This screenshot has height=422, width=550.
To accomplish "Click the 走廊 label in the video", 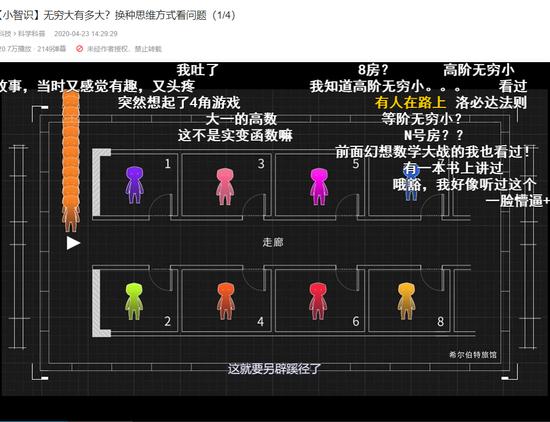I will (273, 242).
